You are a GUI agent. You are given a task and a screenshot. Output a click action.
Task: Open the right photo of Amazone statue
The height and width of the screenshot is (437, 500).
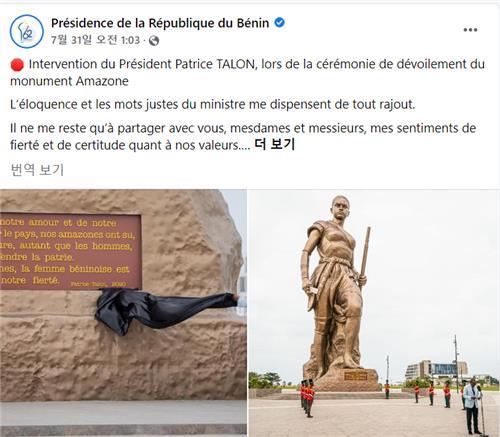pos(374,313)
